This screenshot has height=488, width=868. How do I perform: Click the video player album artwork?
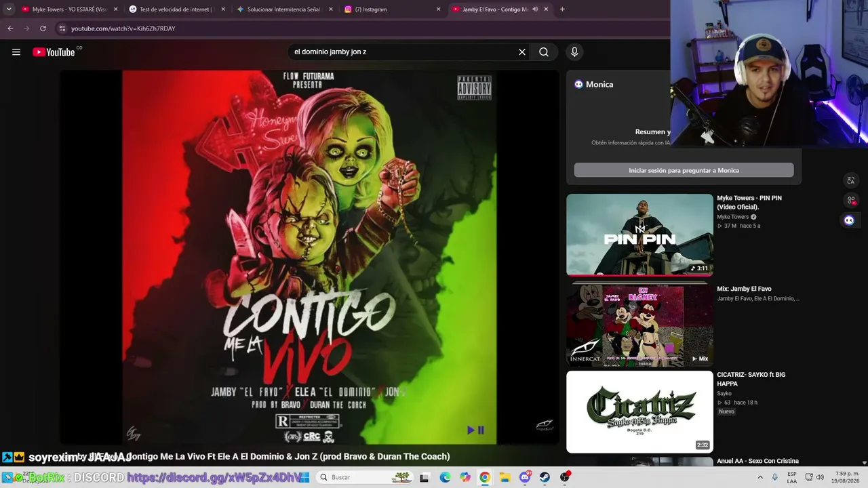pyautogui.click(x=310, y=257)
